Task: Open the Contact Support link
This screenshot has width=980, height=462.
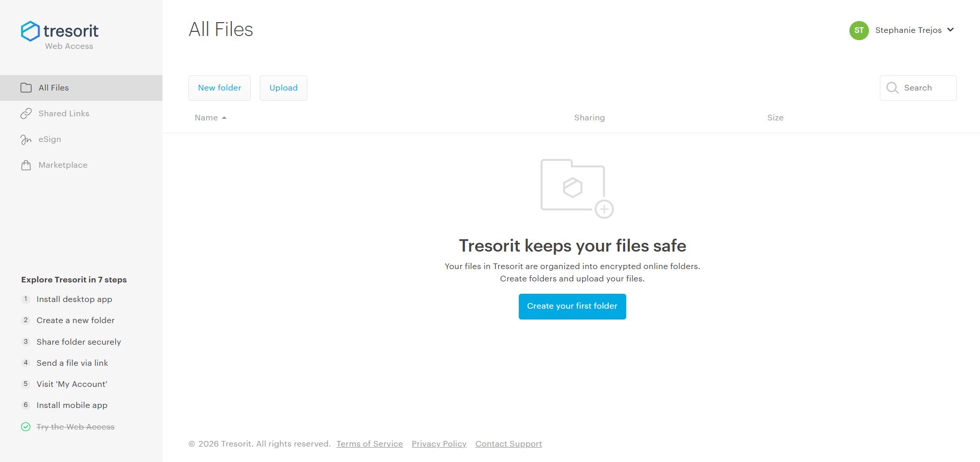Action: pyautogui.click(x=509, y=444)
